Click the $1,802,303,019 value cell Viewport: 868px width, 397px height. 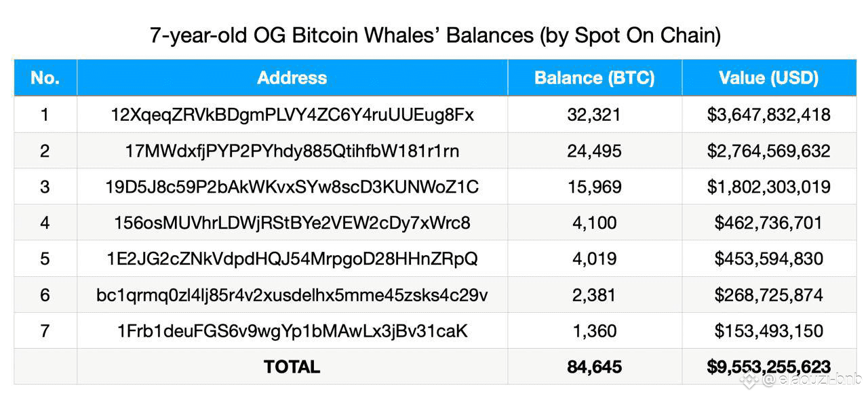coord(769,187)
